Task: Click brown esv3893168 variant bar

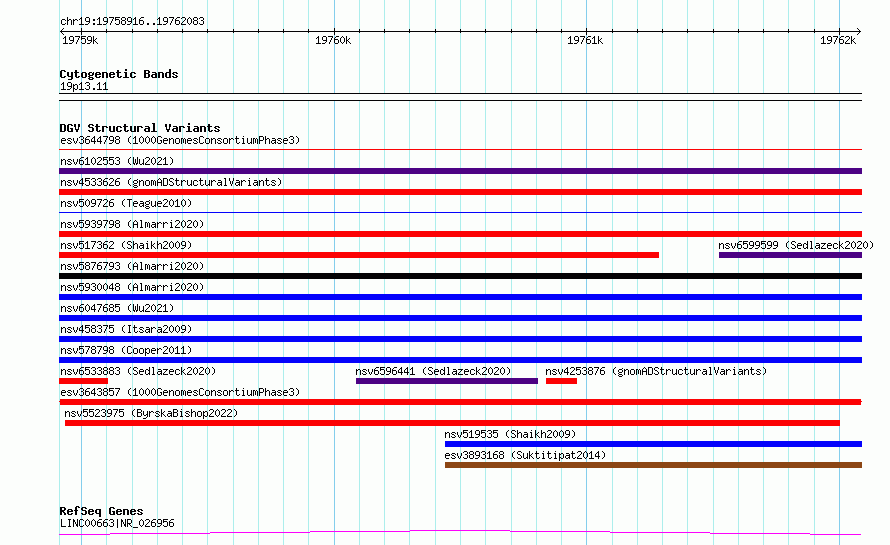Action: pos(653,465)
